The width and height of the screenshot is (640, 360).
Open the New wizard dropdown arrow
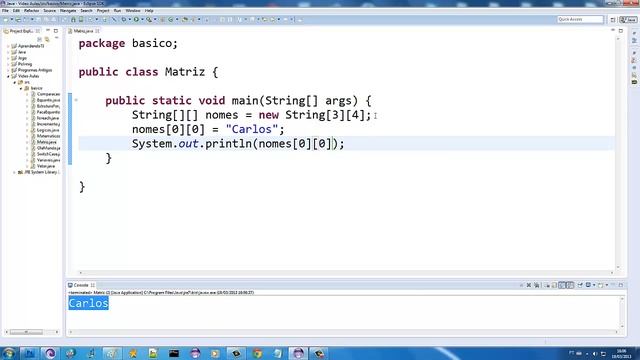point(12,20)
